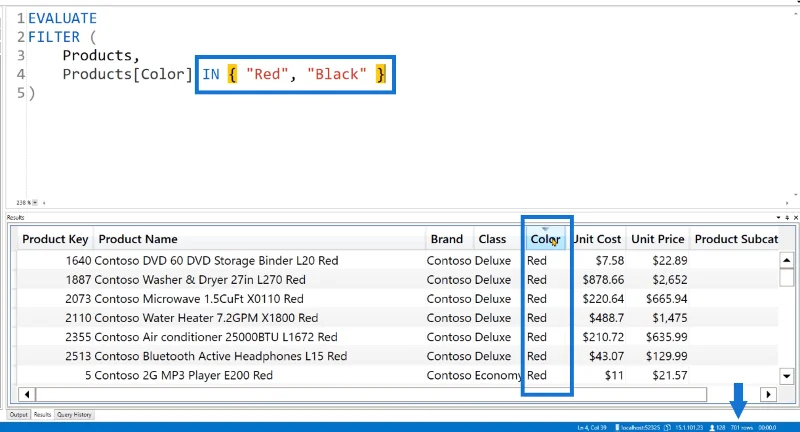The width and height of the screenshot is (800, 432).
Task: Click the $878.66 unit cost cell
Action: (x=603, y=280)
